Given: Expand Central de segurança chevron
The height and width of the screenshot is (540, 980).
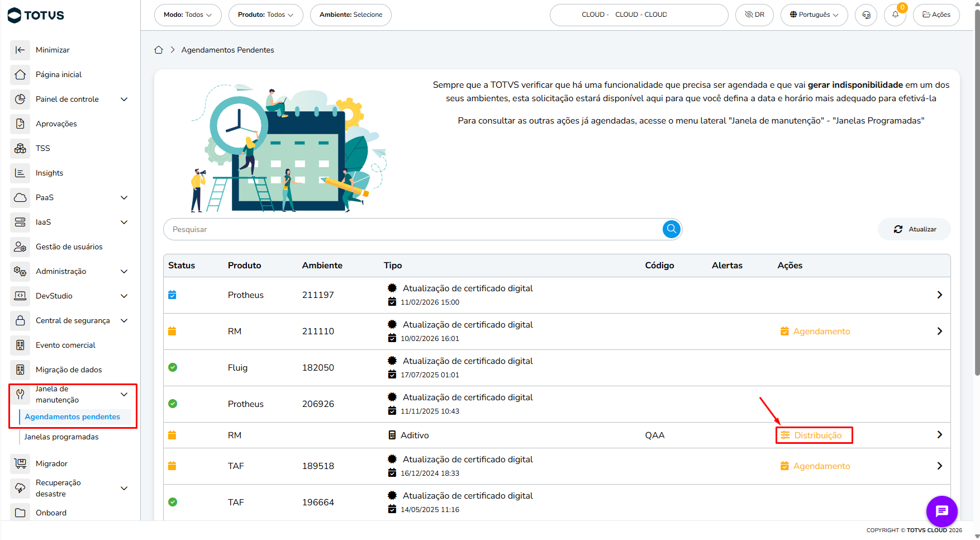Looking at the screenshot, I should [x=124, y=320].
